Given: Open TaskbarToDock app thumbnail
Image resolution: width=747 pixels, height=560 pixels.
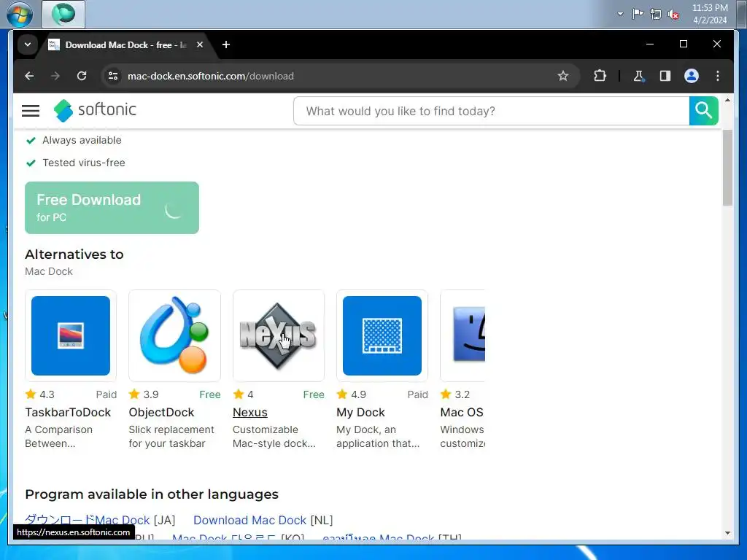Looking at the screenshot, I should [x=71, y=335].
